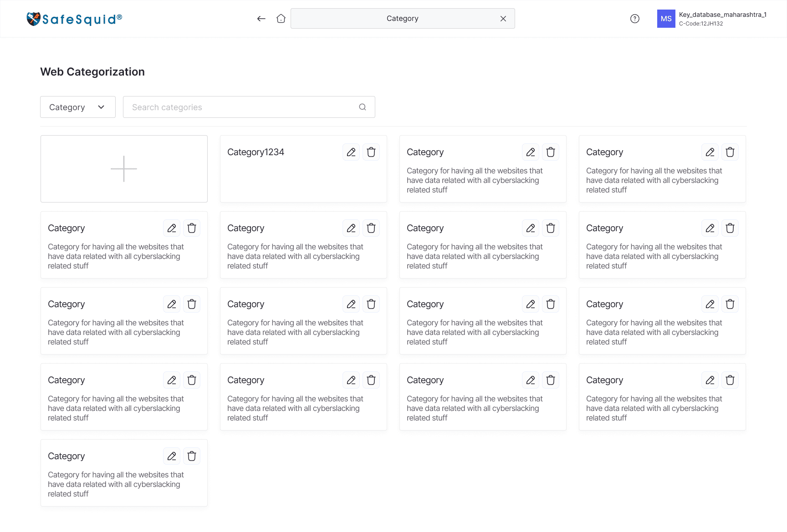The height and width of the screenshot is (532, 787).
Task: Open the home page icon
Action: [281, 19]
